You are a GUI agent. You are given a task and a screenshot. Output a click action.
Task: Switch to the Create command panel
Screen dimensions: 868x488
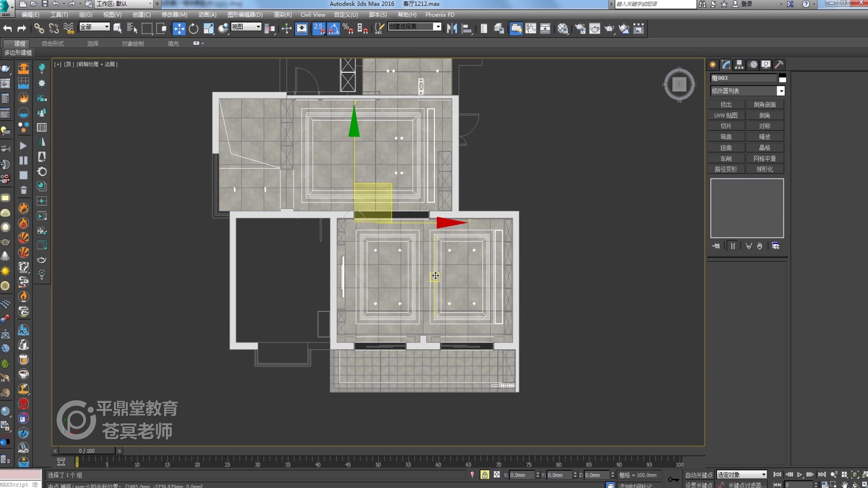pos(712,65)
